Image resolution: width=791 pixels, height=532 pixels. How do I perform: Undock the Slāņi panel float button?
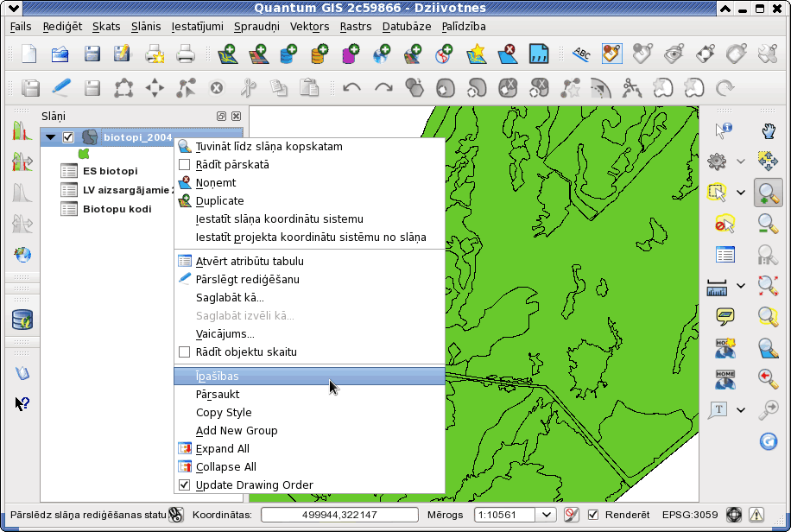[x=221, y=116]
